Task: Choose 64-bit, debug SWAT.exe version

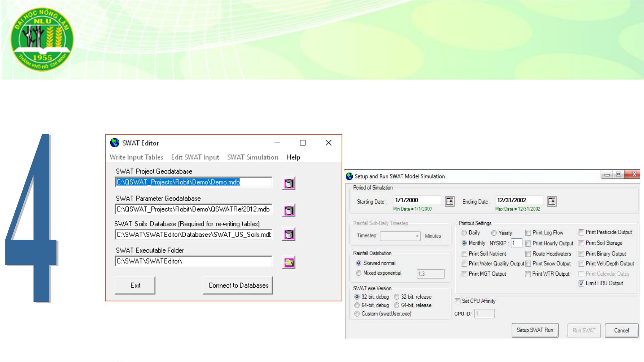Action: [357, 305]
